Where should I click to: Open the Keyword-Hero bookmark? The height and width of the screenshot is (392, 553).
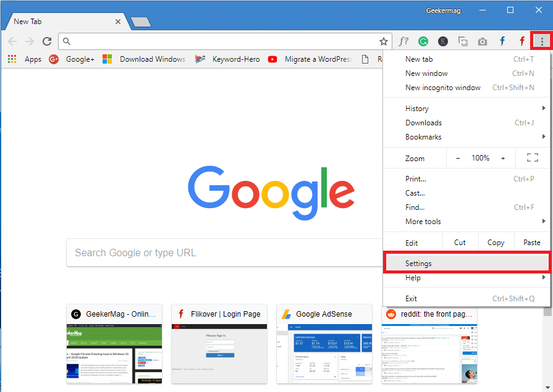pyautogui.click(x=227, y=59)
